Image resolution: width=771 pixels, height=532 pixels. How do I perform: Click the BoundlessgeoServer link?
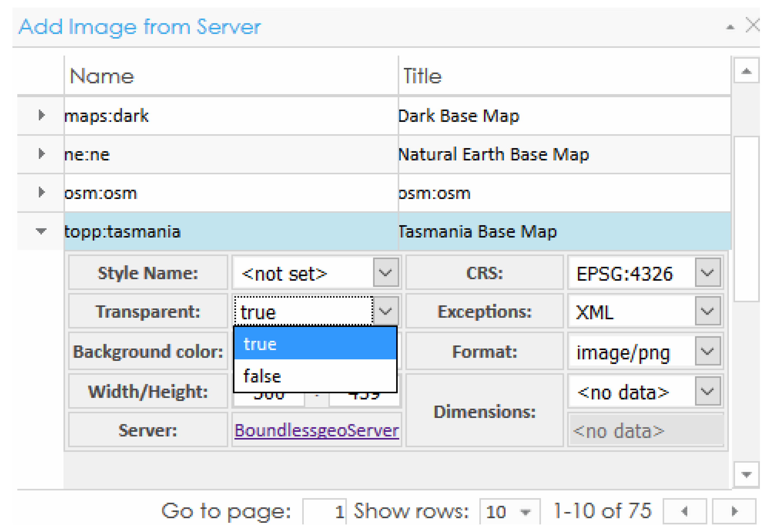pos(316,430)
